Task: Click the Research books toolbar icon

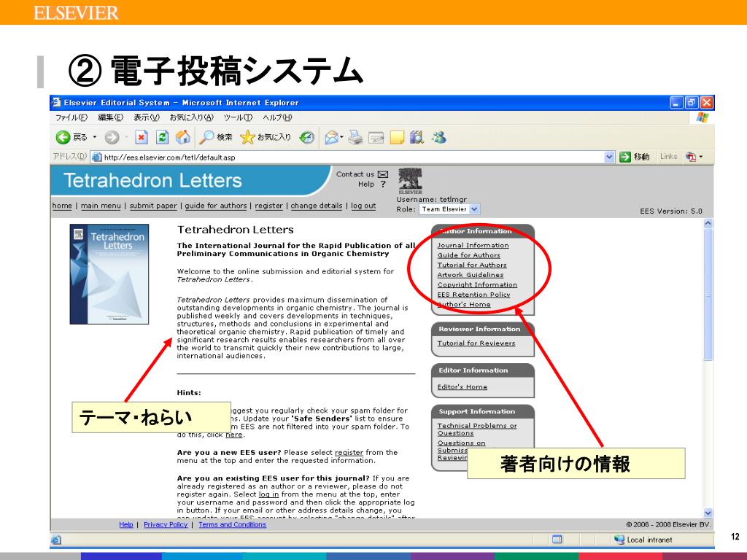Action: click(x=417, y=138)
